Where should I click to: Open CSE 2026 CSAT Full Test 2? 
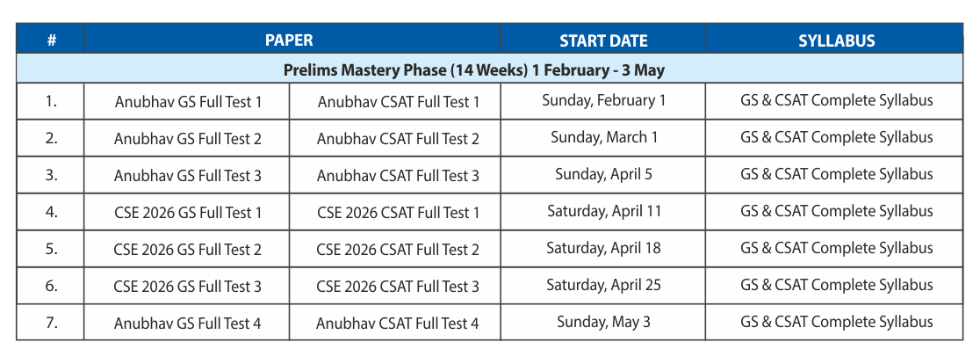[398, 250]
